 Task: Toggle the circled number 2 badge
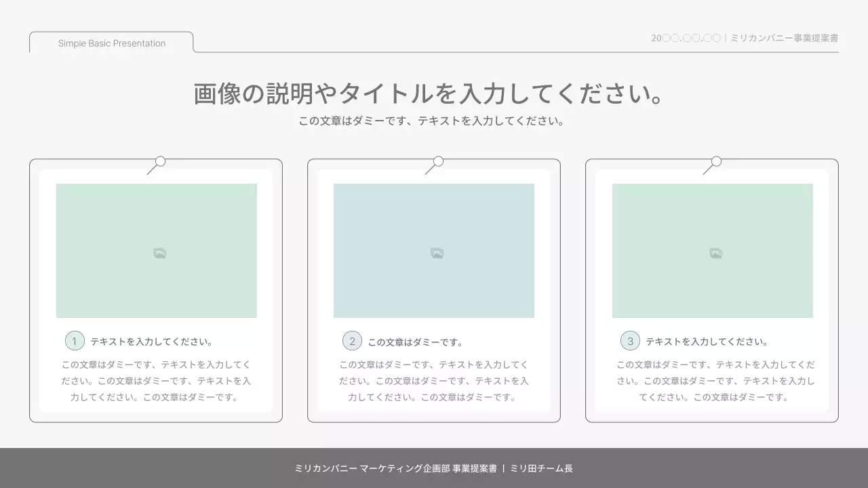(352, 341)
